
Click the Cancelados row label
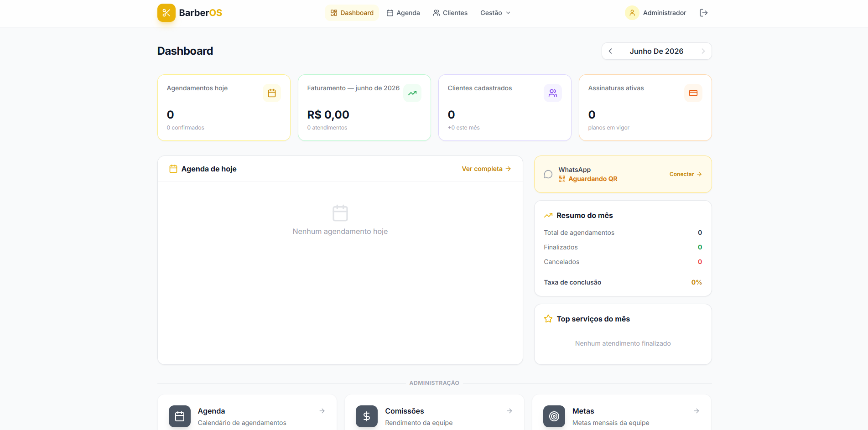coord(561,262)
